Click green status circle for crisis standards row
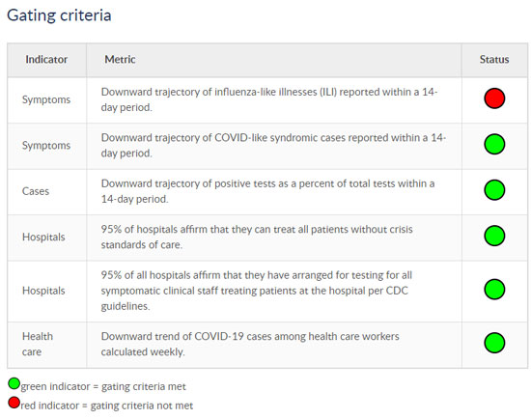This screenshot has height=420, width=531. tap(494, 236)
